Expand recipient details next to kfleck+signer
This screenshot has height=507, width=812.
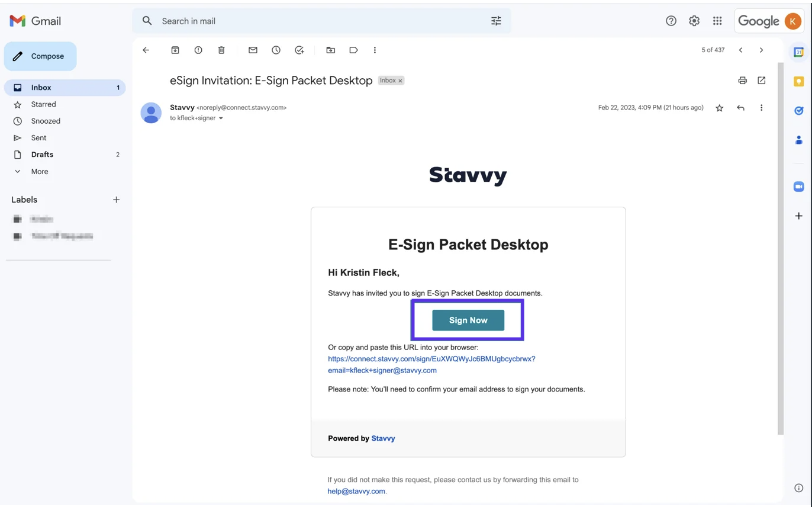[221, 118]
